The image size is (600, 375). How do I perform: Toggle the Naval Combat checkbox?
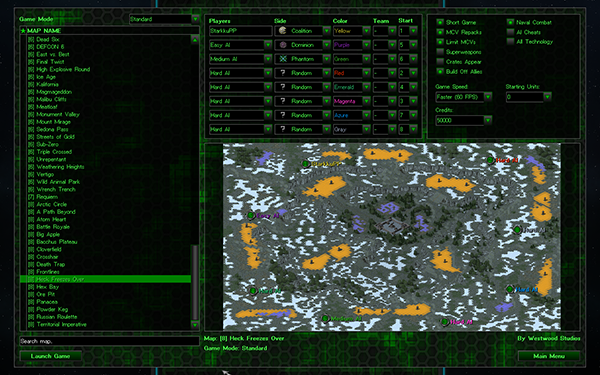pos(510,22)
